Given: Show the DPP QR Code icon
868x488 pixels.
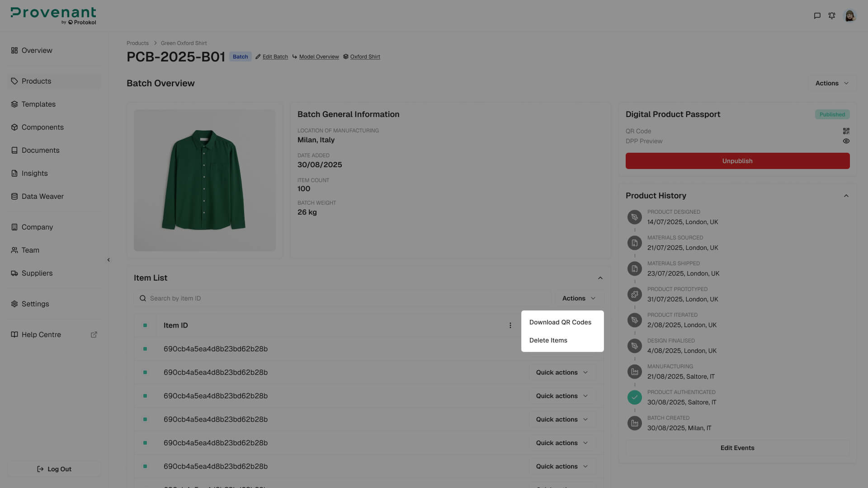Looking at the screenshot, I should click(x=846, y=131).
